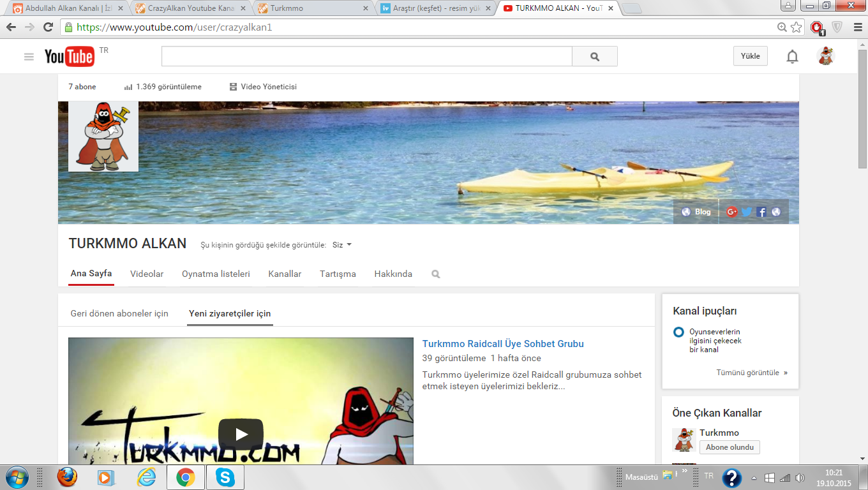Image resolution: width=868 pixels, height=490 pixels.
Task: Launch Internet Explorer from taskbar
Action: point(146,477)
